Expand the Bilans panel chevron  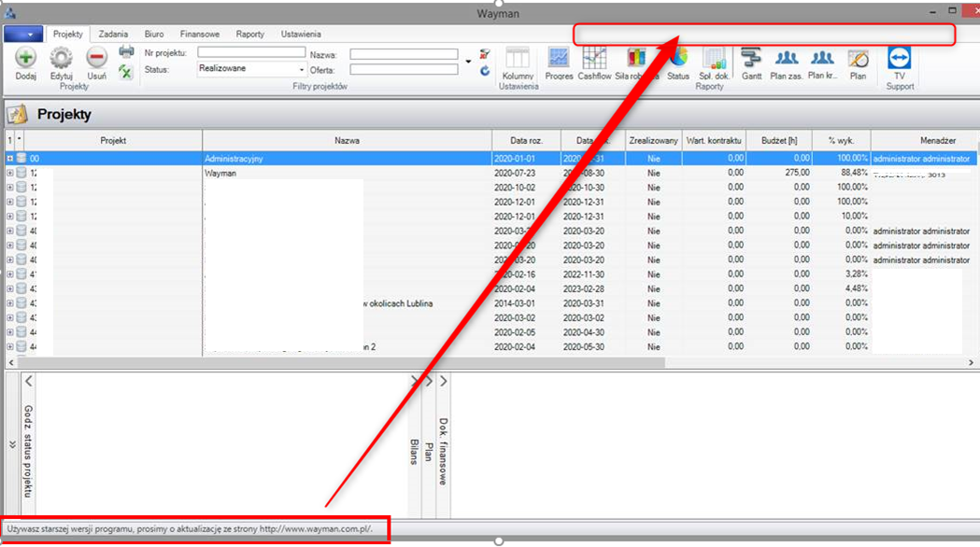pos(415,381)
